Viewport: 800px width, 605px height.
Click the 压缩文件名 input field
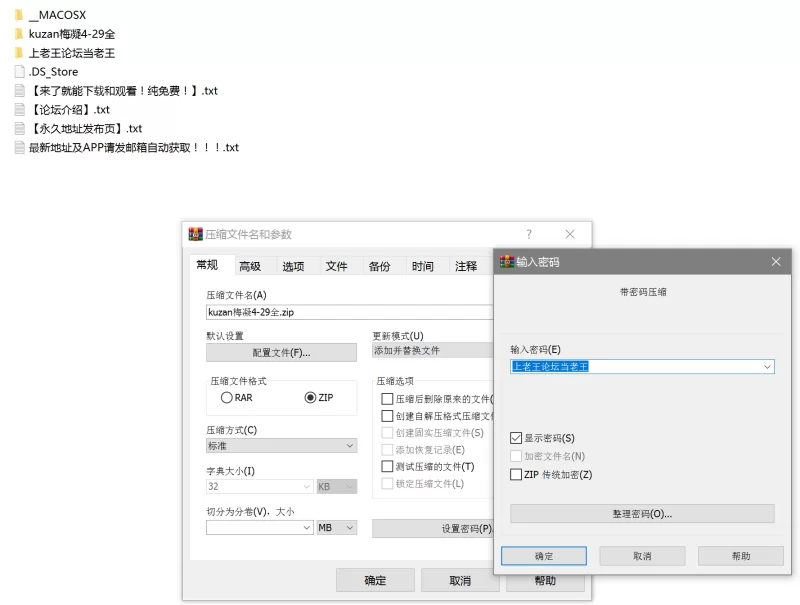point(350,312)
